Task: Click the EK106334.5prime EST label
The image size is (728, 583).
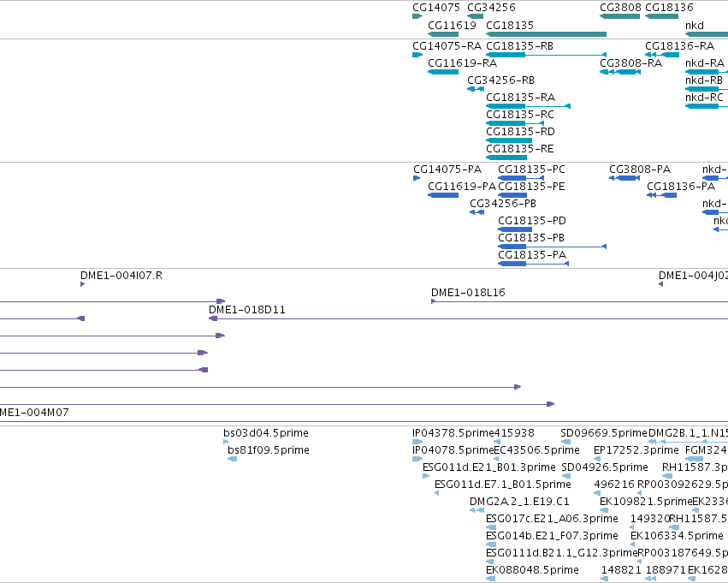Action: [677, 537]
